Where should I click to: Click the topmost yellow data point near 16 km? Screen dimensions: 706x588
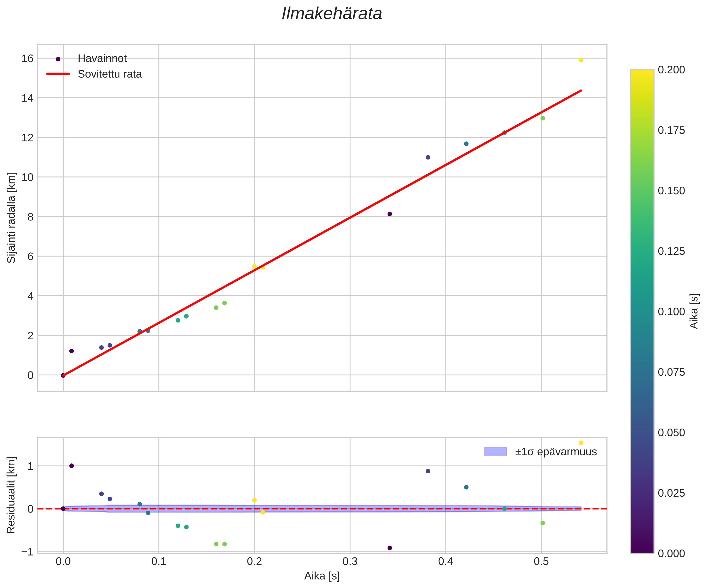(581, 60)
